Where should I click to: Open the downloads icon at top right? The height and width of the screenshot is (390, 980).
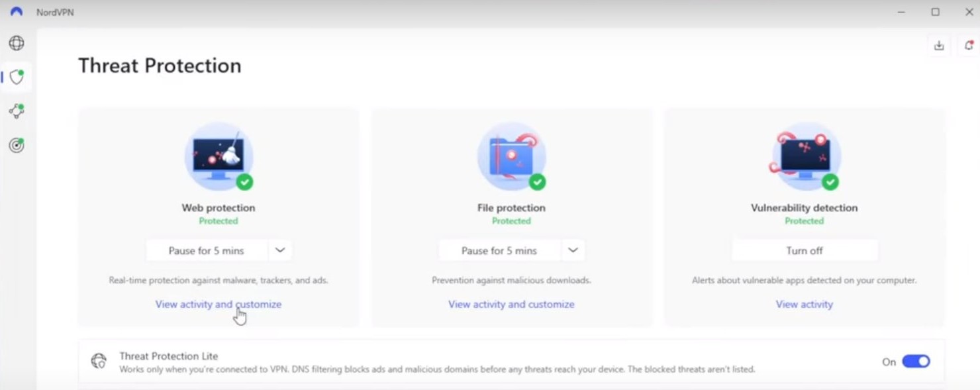coord(939,46)
